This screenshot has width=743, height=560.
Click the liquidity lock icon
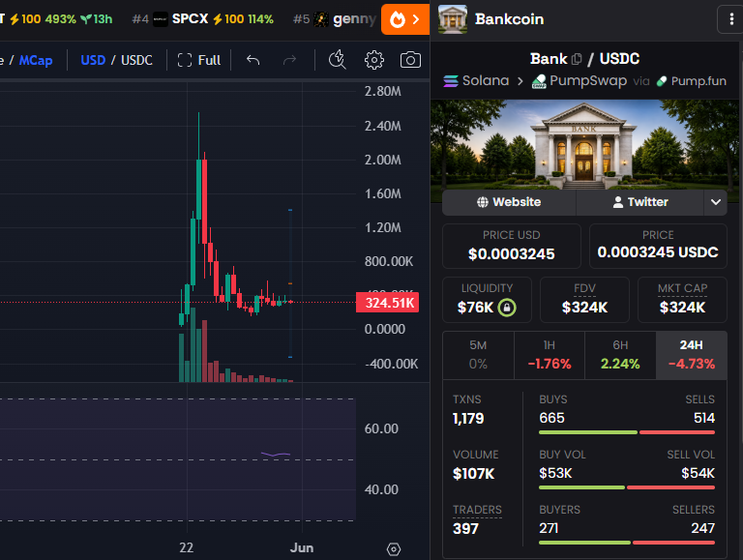click(x=507, y=308)
